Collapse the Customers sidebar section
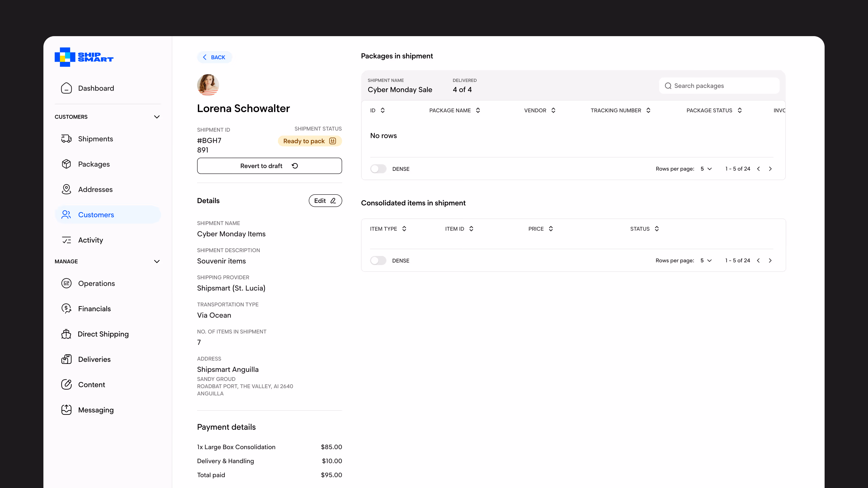Viewport: 868px width, 488px height. [157, 117]
